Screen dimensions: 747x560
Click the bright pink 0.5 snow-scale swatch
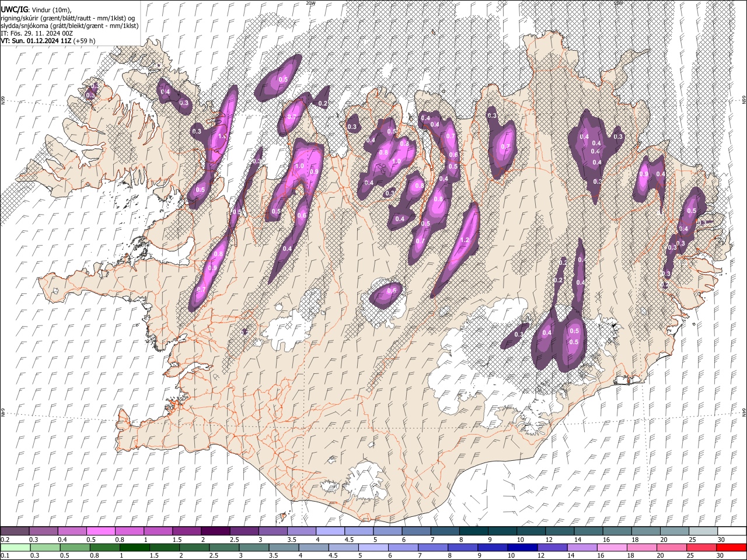pos(100,531)
